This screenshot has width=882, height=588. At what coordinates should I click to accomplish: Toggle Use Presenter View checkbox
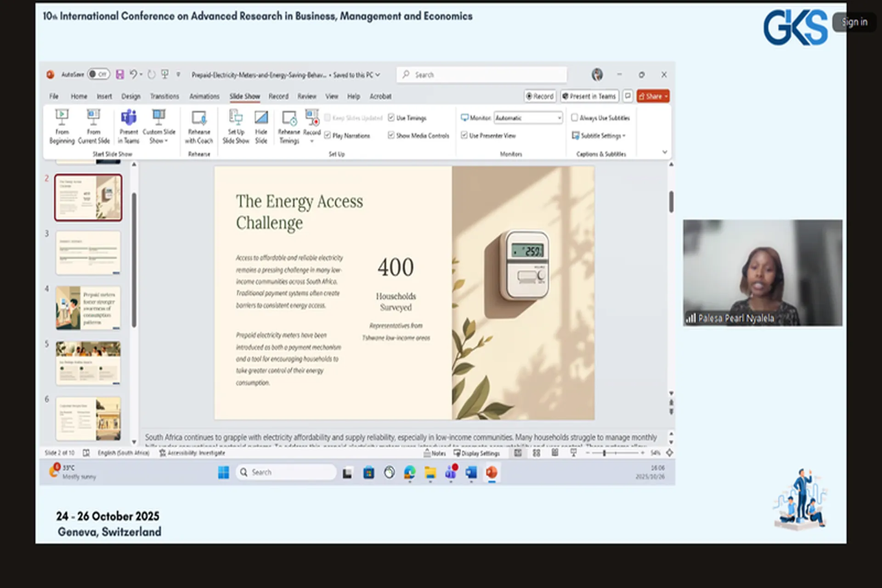point(464,136)
